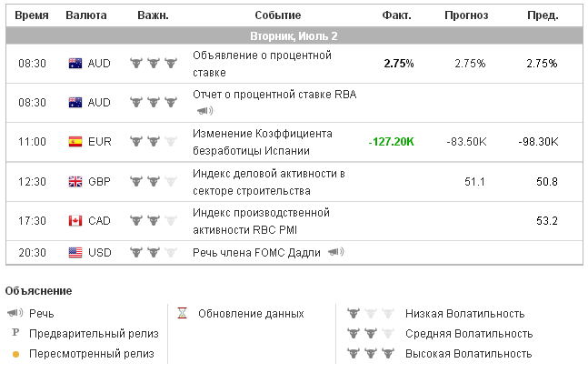The height and width of the screenshot is (373, 588).
Task: Click the volatility bull icons in the 11:00 EUR row
Action: [152, 141]
